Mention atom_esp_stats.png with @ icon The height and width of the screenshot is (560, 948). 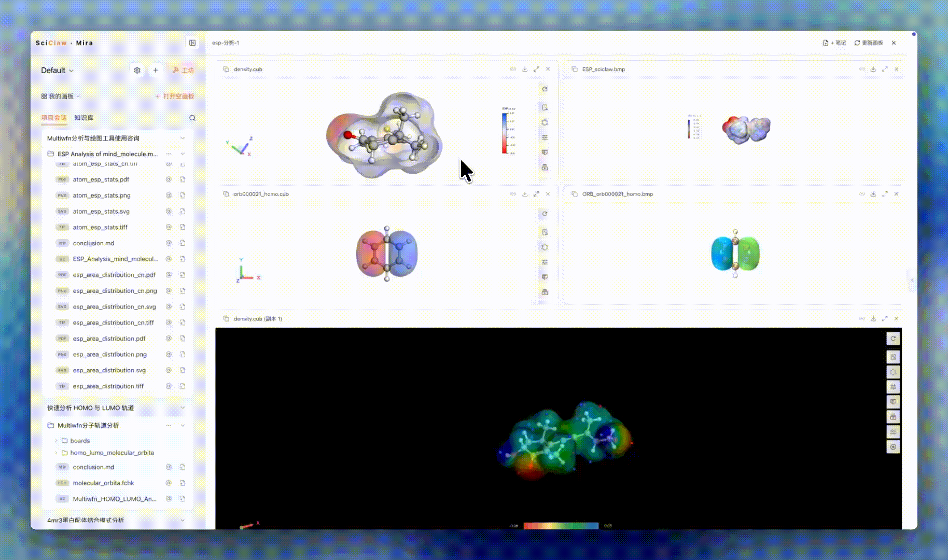[x=169, y=195]
